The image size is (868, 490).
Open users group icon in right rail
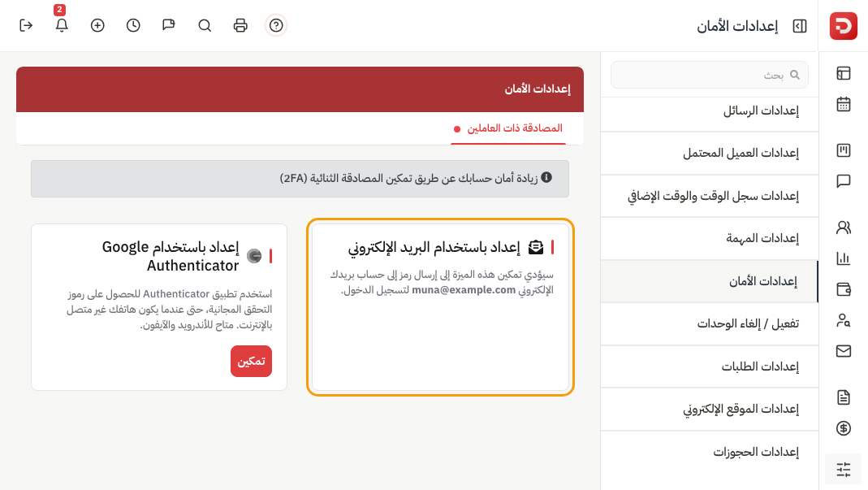tap(843, 228)
